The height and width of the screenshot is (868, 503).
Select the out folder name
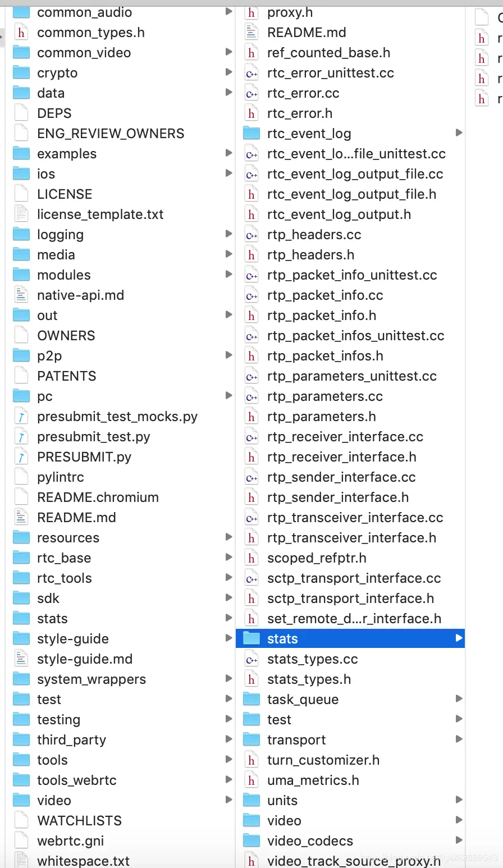tap(47, 316)
